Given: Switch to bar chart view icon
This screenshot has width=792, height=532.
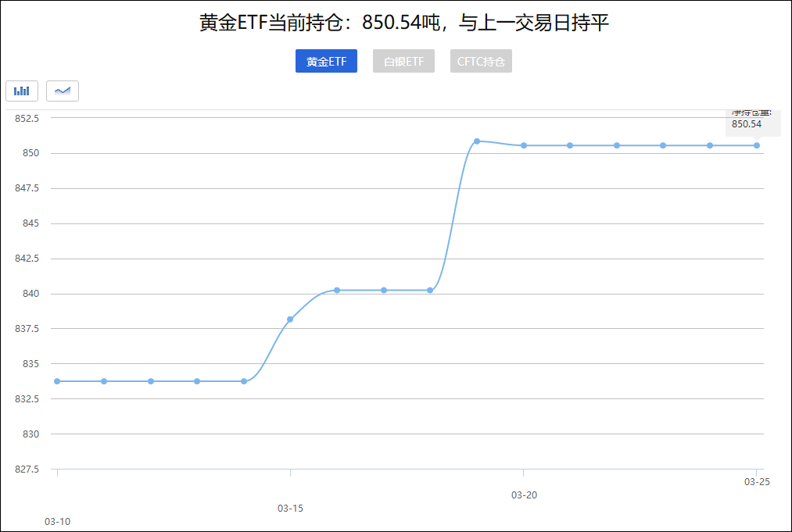Looking at the screenshot, I should tap(22, 91).
